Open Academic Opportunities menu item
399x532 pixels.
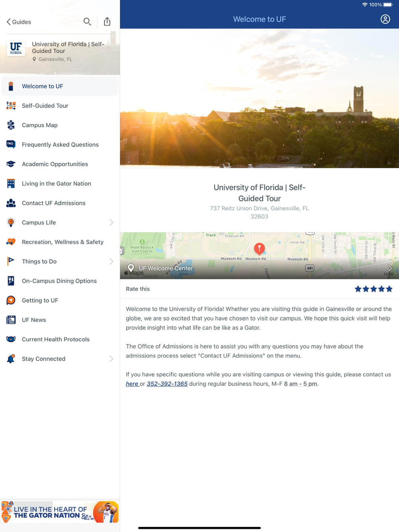(60, 164)
